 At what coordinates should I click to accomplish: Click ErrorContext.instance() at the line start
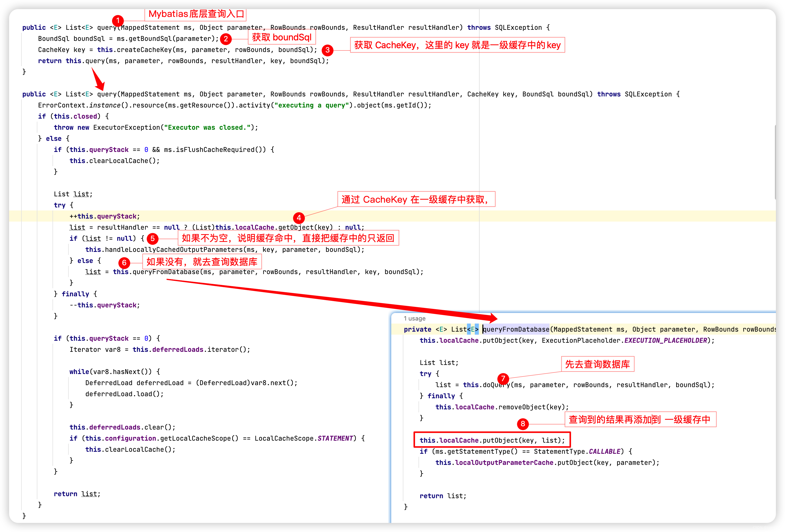[x=83, y=105]
